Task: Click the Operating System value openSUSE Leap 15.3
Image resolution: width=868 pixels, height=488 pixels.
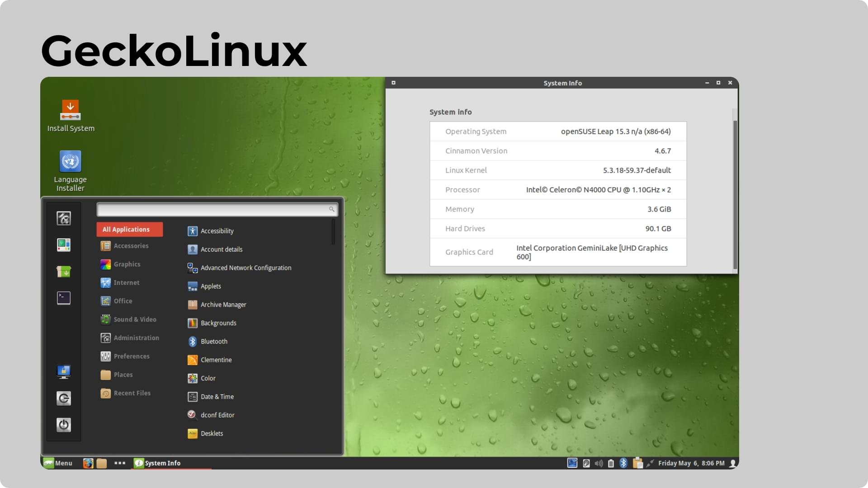Action: tap(616, 131)
